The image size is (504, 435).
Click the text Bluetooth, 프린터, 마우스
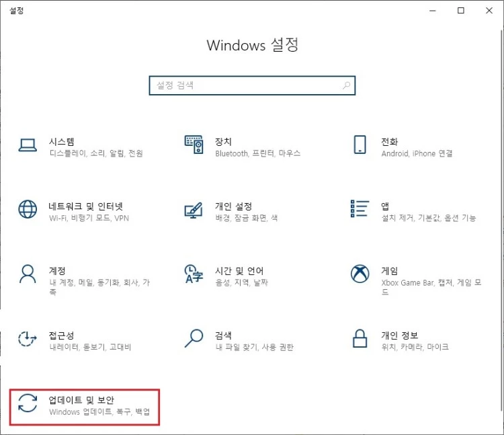coord(258,153)
